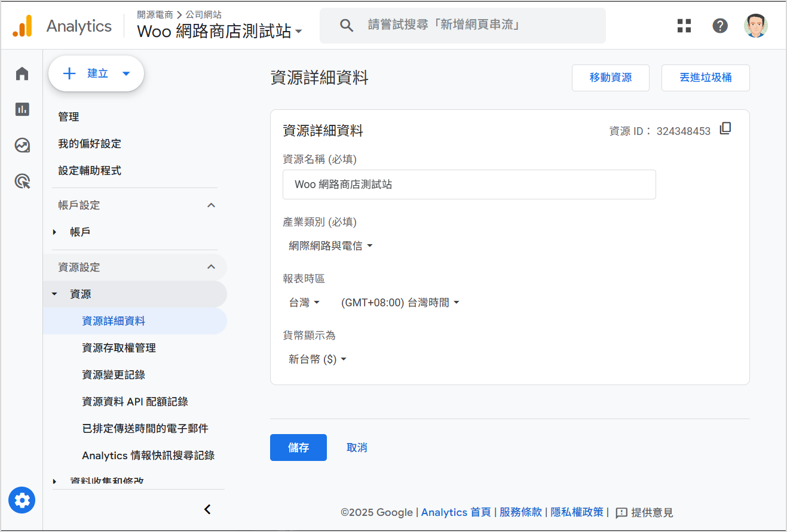Image resolution: width=787 pixels, height=532 pixels.
Task: Click 開源電商 in breadcrumb
Action: 155,14
